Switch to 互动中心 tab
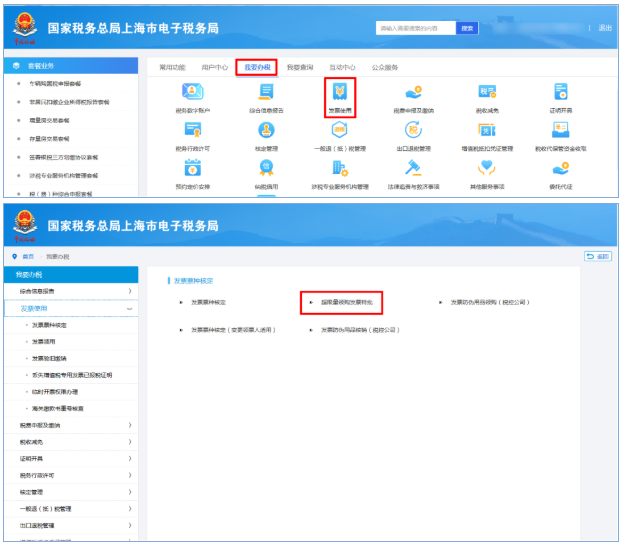 click(x=342, y=67)
